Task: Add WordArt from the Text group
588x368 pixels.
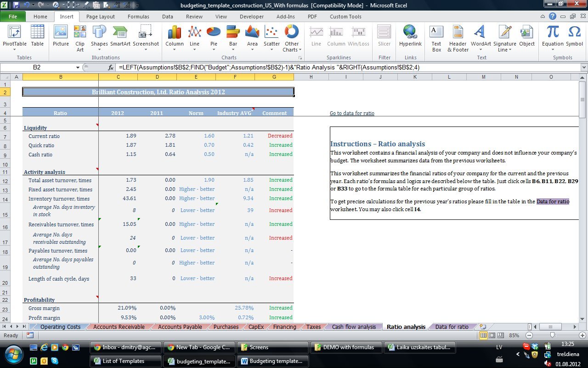Action: 481,36
